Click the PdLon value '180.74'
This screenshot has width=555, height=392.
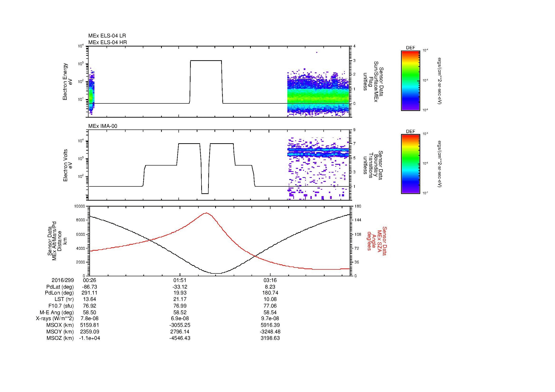270,293
